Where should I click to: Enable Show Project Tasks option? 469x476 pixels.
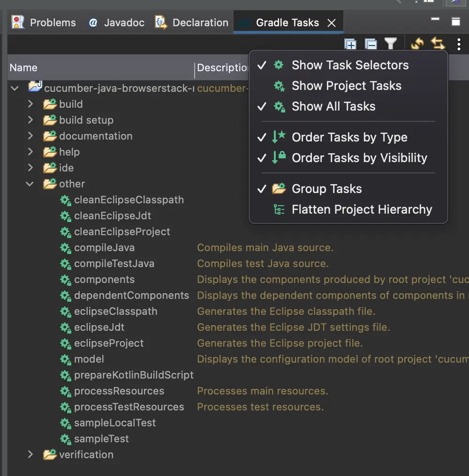coord(346,86)
